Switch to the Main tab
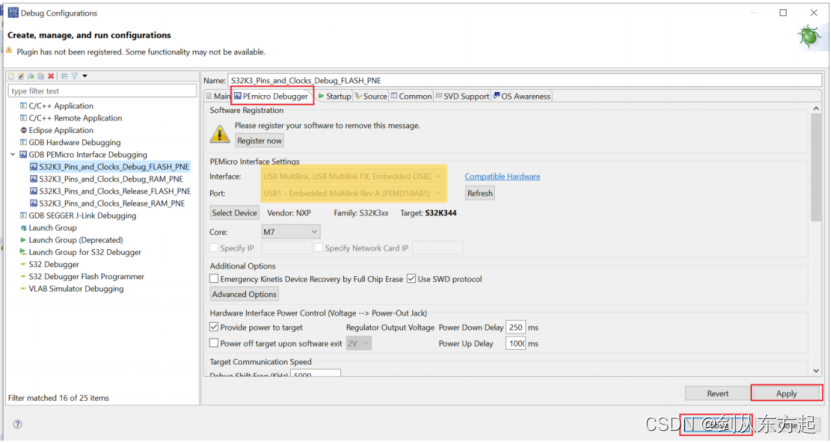831x443 pixels. pyautogui.click(x=218, y=96)
